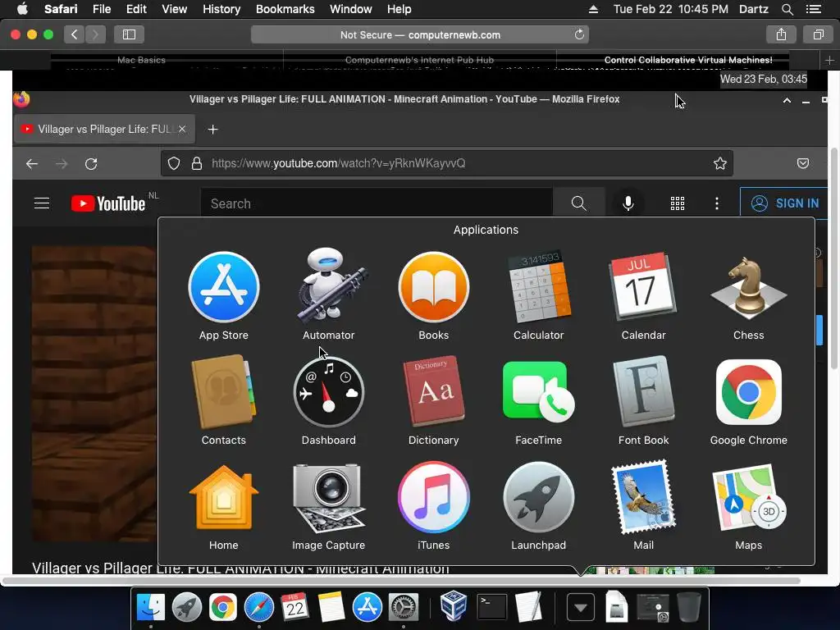Bookmark page with Firefox star
This screenshot has width=840, height=630.
(x=720, y=163)
